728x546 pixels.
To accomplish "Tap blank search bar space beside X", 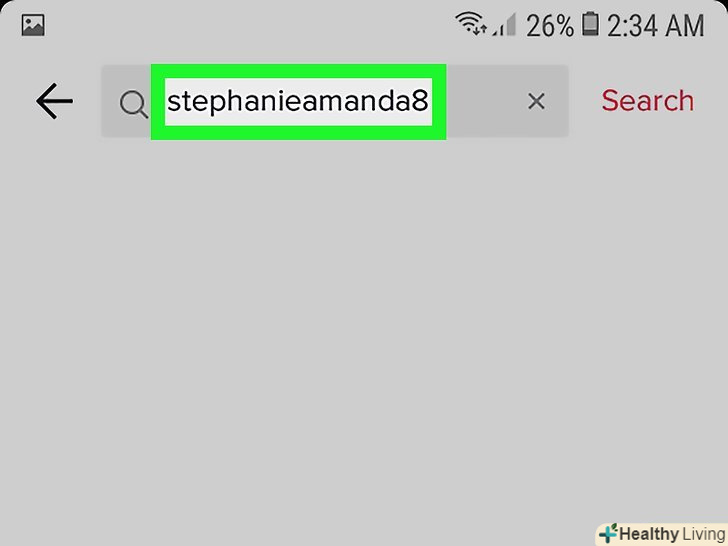I will pyautogui.click(x=485, y=101).
